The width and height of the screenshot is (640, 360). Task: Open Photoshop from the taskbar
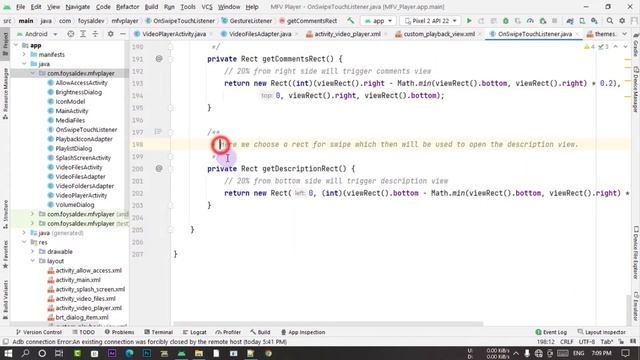pos(147,353)
